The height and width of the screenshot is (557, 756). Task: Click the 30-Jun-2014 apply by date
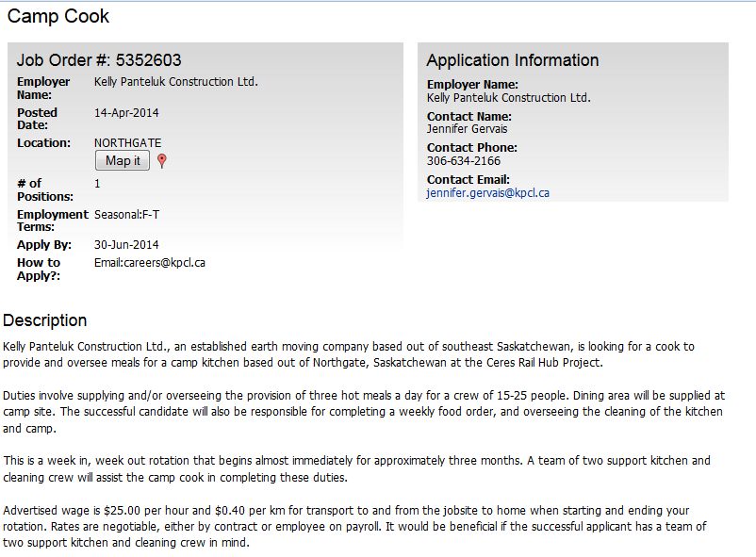[126, 245]
